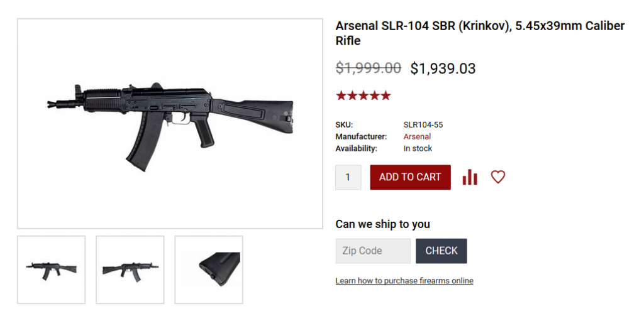This screenshot has height=316, width=644.
Task: Add rifle to wishlist with heart icon
Action: coord(498,177)
